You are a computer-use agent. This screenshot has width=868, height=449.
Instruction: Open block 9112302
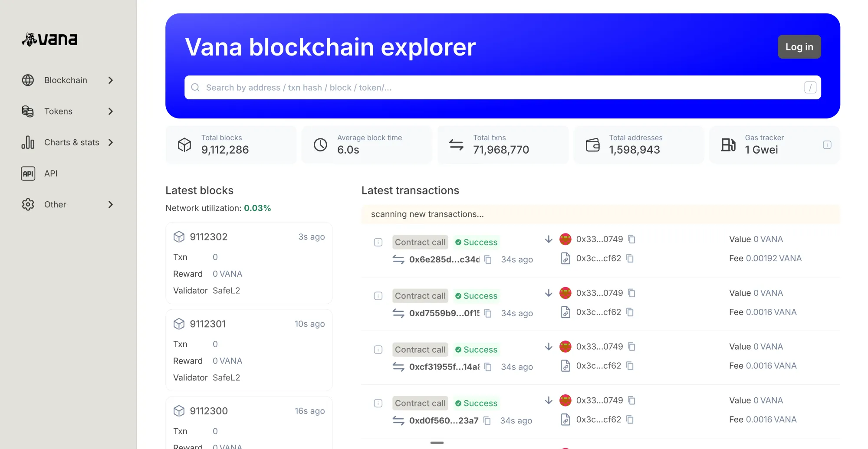click(208, 237)
